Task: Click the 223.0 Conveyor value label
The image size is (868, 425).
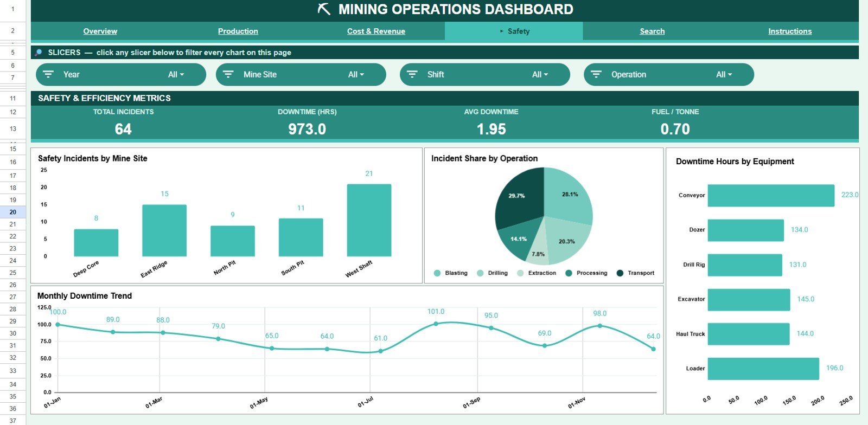Action: [850, 195]
